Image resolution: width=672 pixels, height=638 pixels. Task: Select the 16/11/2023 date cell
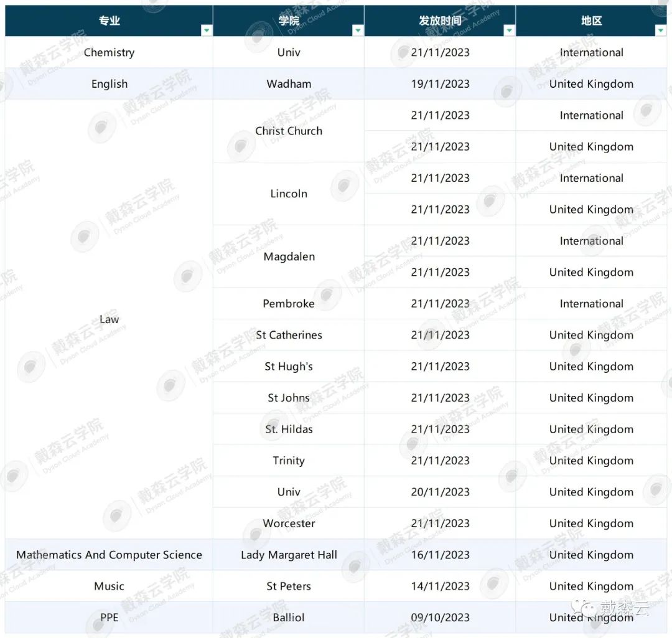click(x=440, y=555)
